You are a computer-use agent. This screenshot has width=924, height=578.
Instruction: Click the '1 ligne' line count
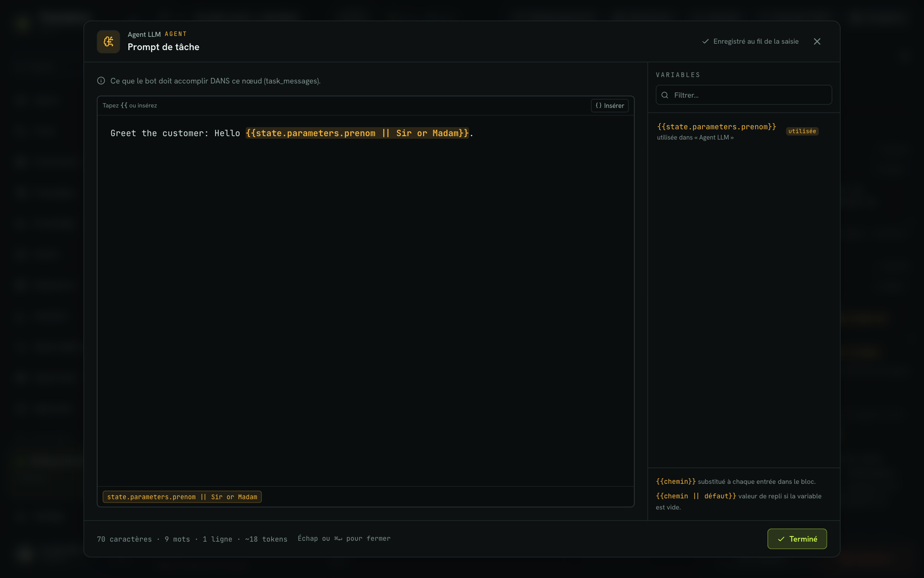tap(217, 539)
